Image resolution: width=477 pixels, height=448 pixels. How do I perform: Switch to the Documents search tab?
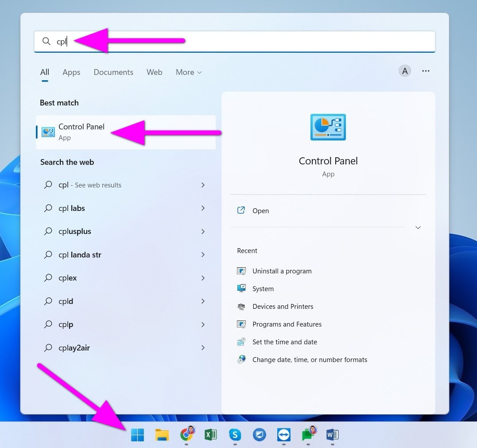coord(113,72)
